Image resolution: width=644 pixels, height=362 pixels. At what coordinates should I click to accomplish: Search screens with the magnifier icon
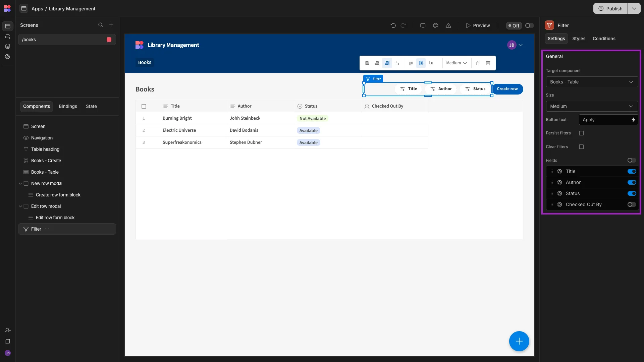point(101,25)
